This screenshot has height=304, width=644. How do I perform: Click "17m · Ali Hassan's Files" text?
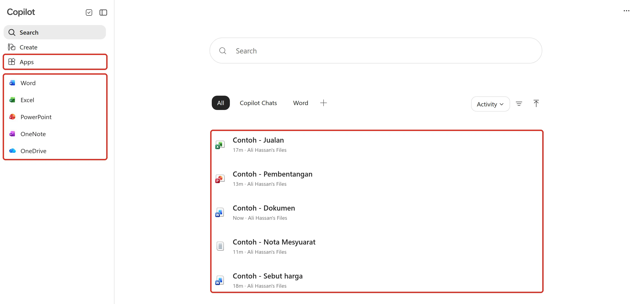coord(259,150)
